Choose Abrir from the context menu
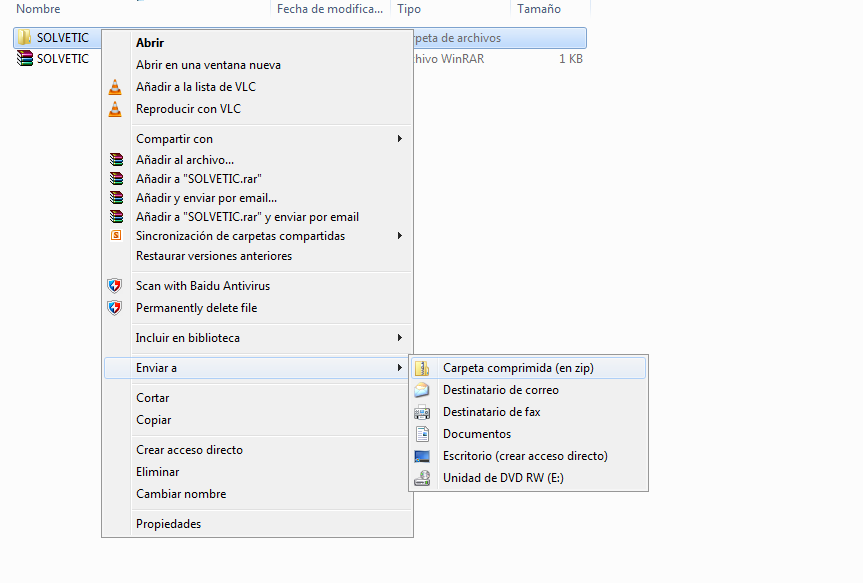Image resolution: width=863 pixels, height=583 pixels. coord(258,43)
